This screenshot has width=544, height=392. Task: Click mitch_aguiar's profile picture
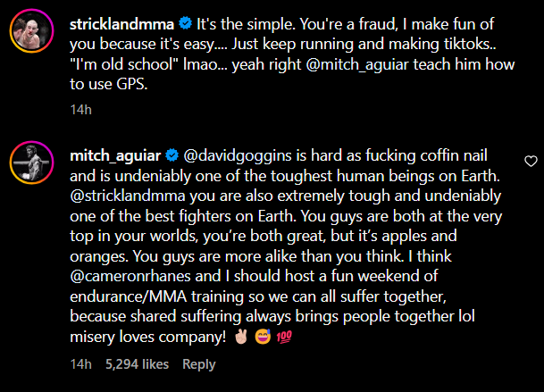(x=29, y=159)
